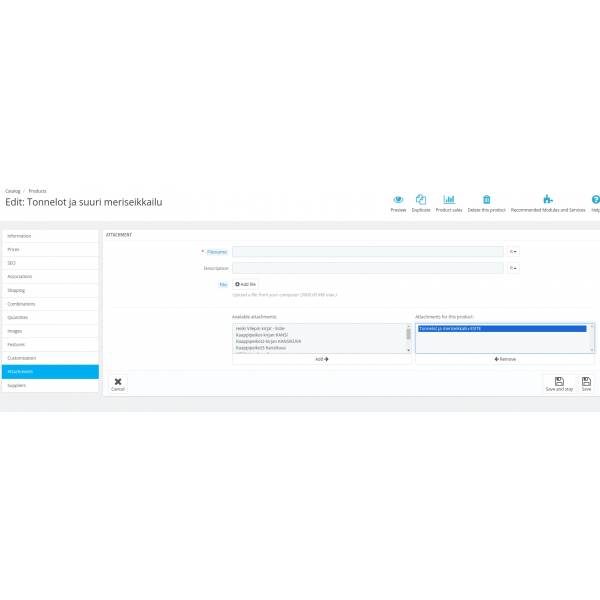Select 'Heiki Vilepin kirjat - Esite' attachment

pos(260,329)
